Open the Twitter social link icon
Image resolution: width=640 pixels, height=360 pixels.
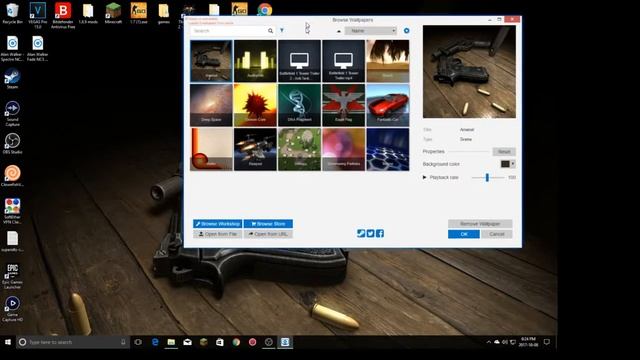(x=370, y=233)
